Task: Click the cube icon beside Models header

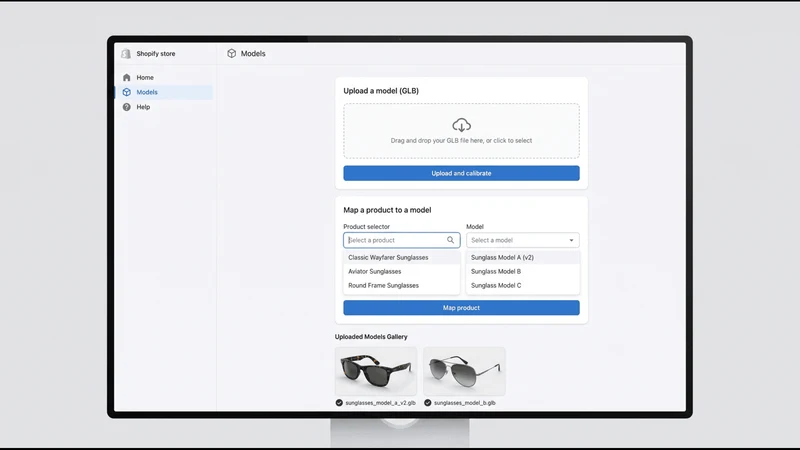Action: coord(232,54)
